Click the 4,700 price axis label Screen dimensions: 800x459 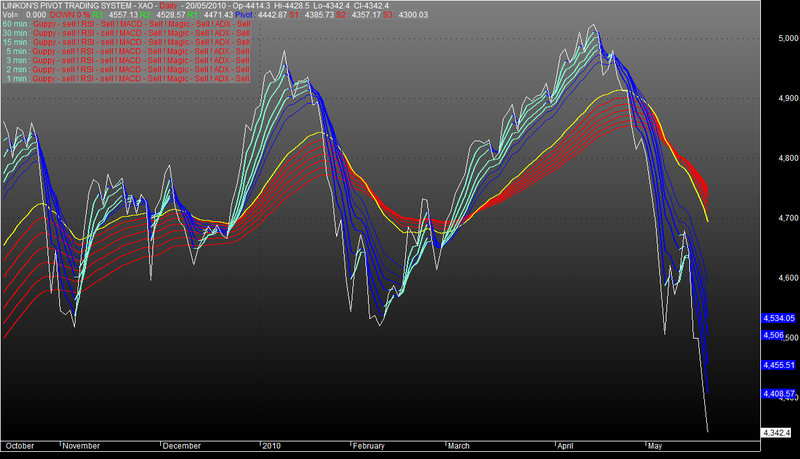point(788,218)
